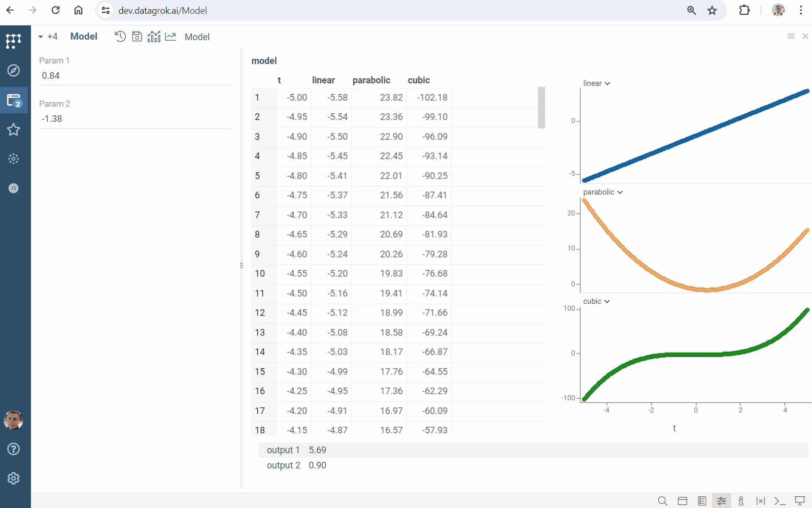
Task: Open the Help question mark icon
Action: (14, 449)
